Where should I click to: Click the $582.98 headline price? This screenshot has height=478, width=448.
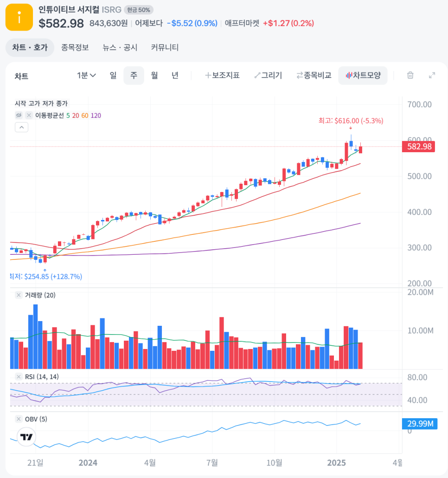(61, 24)
